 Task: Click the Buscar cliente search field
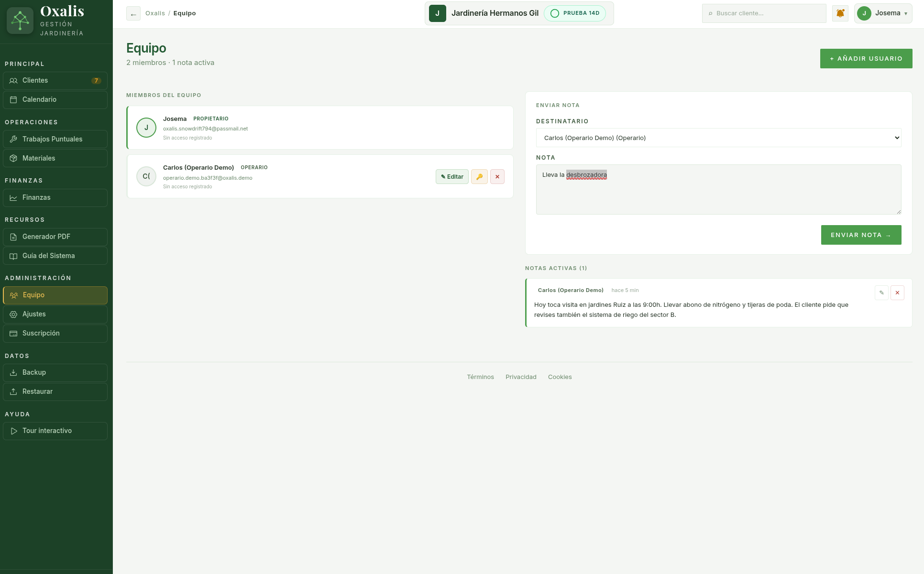pyautogui.click(x=764, y=13)
